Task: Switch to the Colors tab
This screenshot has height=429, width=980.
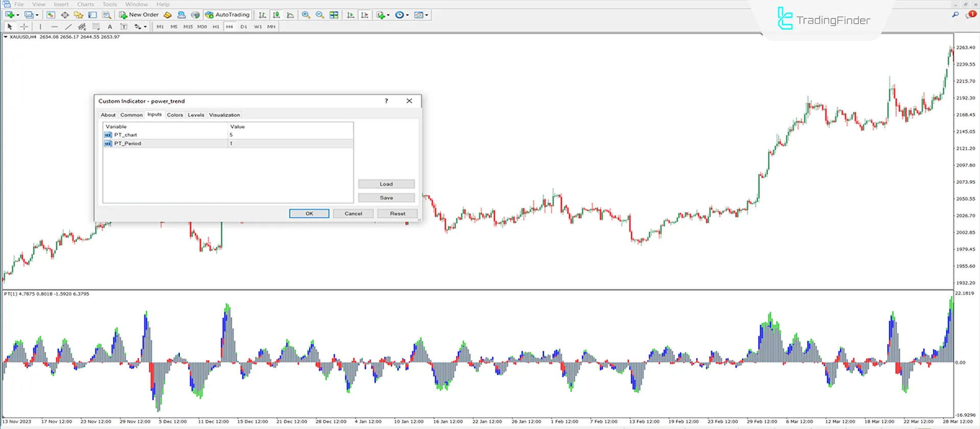Action: pyautogui.click(x=175, y=115)
